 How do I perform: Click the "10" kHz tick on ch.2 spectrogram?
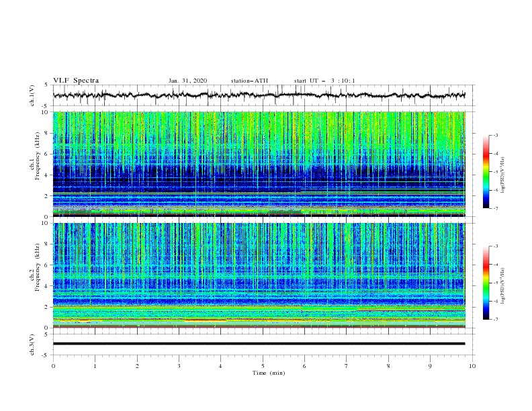46,223
